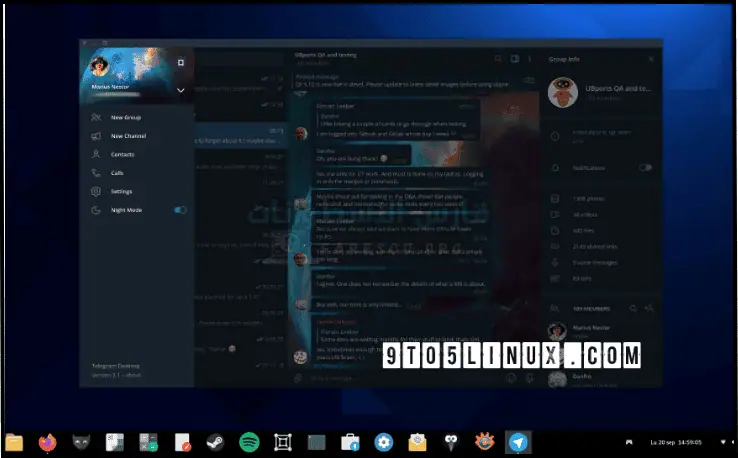Expand the account list chevron
This screenshot has height=458, width=738.
point(180,90)
